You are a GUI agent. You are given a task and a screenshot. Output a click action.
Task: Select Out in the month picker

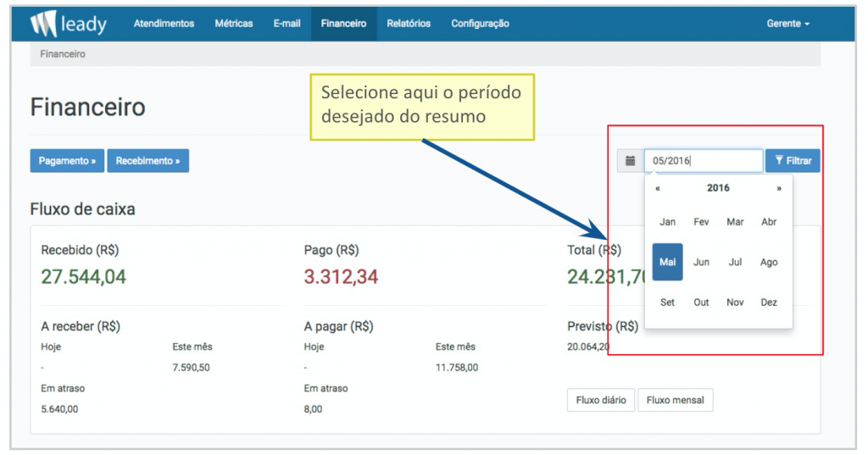tap(701, 302)
